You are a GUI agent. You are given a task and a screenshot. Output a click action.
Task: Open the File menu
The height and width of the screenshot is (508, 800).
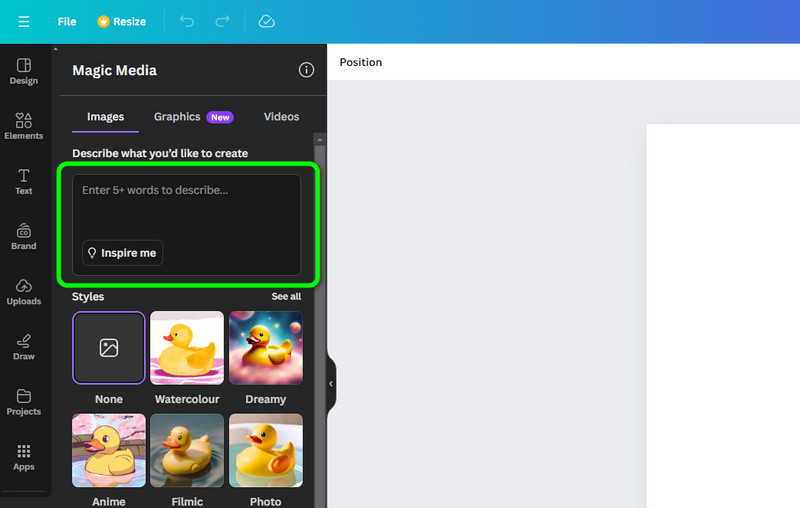(x=67, y=21)
